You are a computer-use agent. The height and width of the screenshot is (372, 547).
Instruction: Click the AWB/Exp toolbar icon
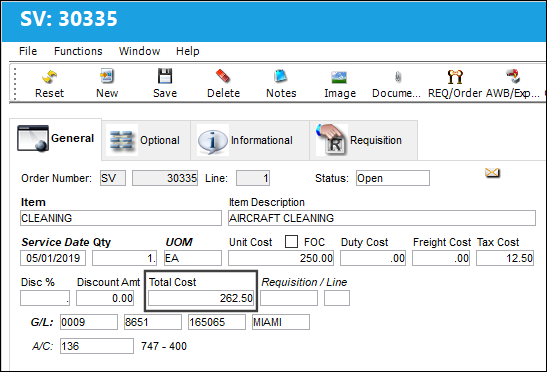coord(513,76)
